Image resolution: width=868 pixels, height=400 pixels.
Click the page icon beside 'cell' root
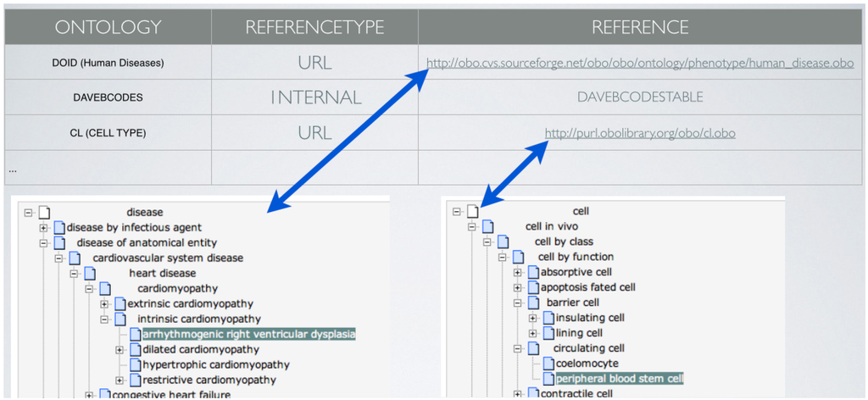[x=473, y=211]
